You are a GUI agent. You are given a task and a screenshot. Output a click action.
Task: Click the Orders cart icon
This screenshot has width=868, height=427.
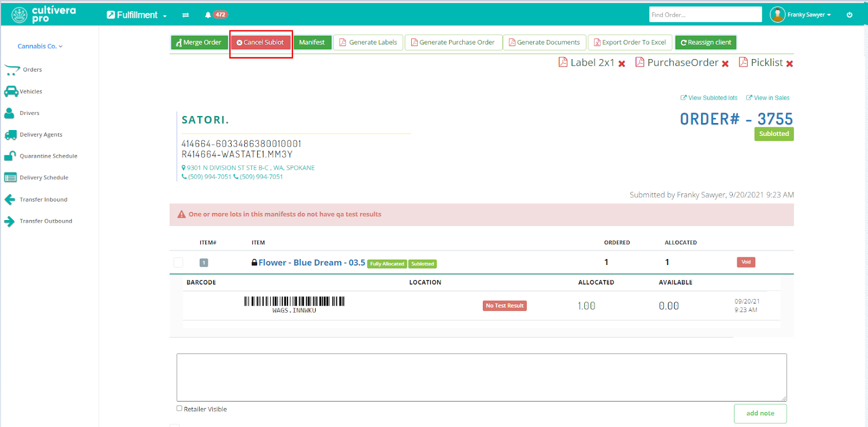[x=11, y=70]
